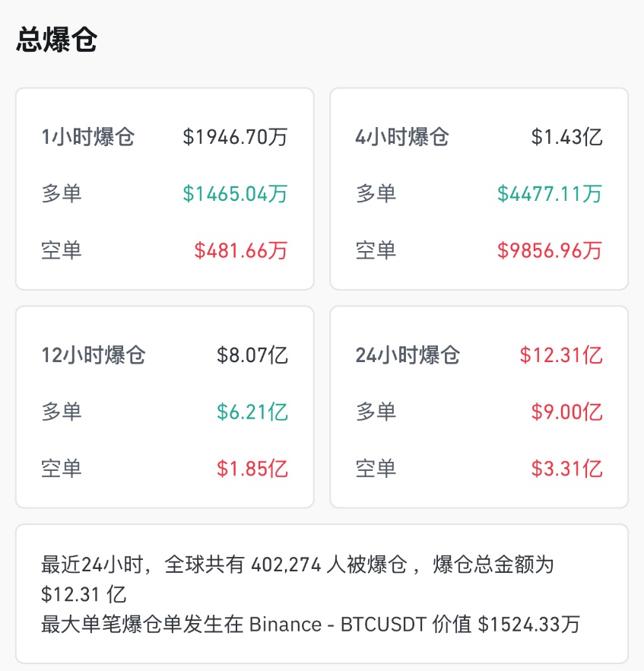Image resolution: width=644 pixels, height=671 pixels.
Task: Select the 12小时爆仓 label
Action: tap(94, 355)
